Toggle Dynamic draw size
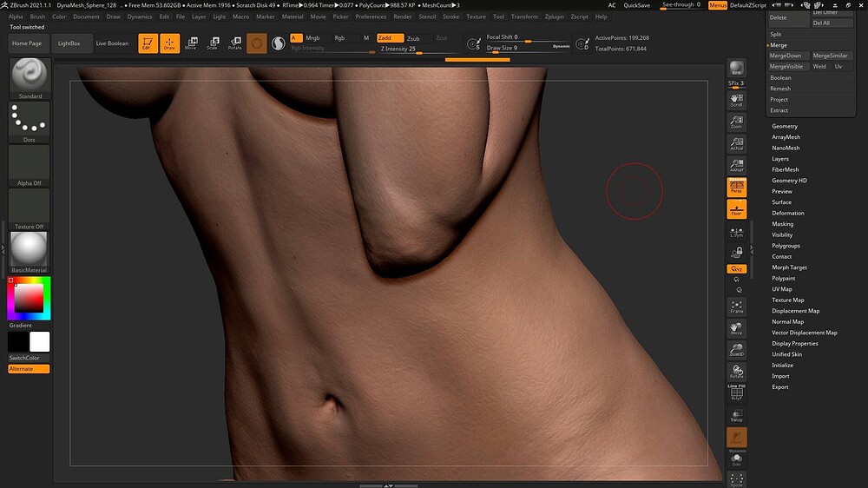 pos(562,47)
